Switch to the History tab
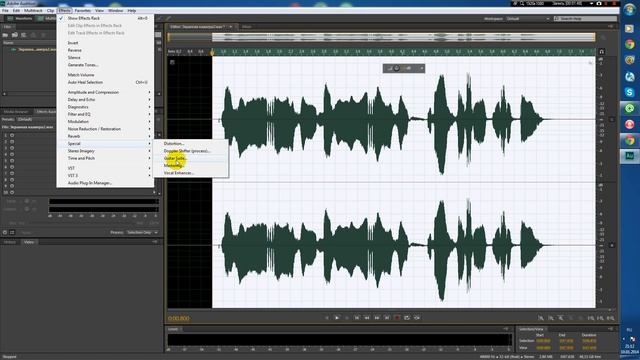 [x=10, y=242]
